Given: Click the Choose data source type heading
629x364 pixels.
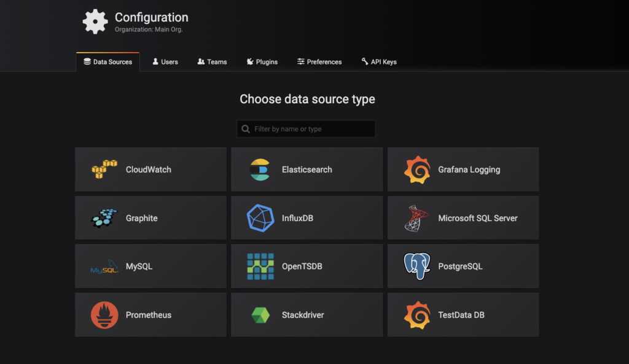Looking at the screenshot, I should [x=307, y=99].
